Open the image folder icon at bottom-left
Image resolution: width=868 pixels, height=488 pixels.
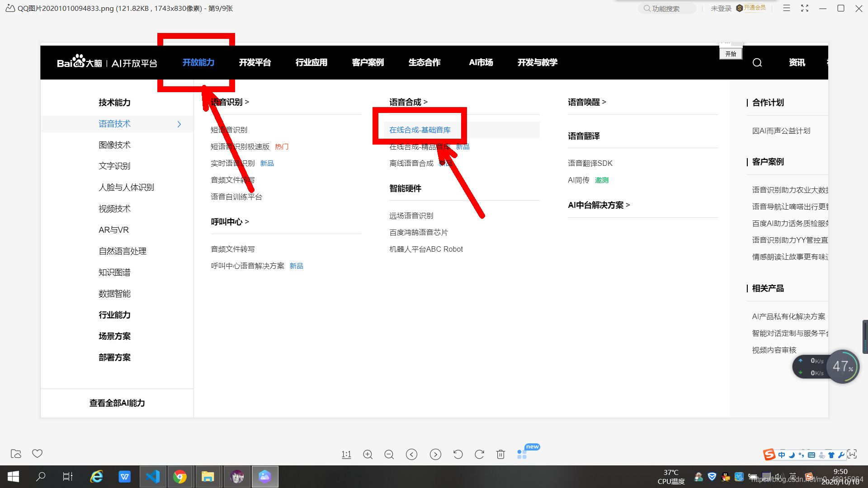[16, 454]
